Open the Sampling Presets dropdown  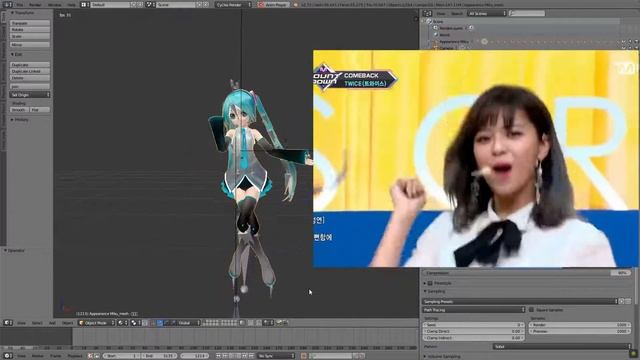520,301
